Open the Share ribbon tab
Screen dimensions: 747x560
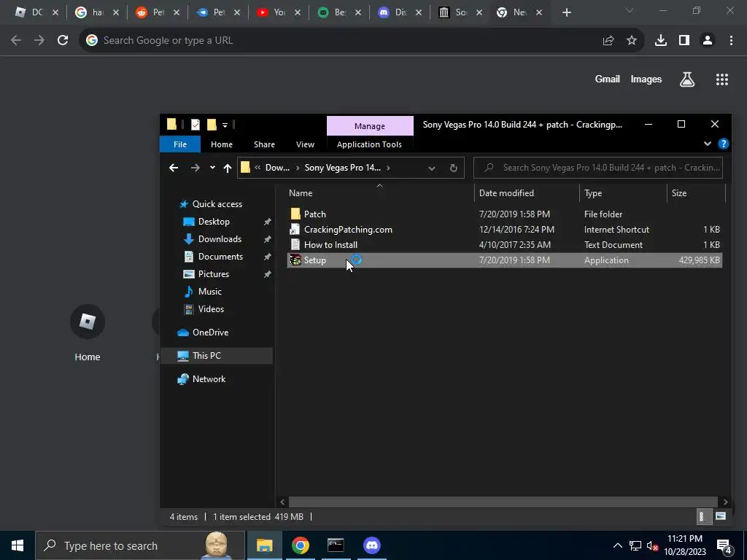tap(264, 144)
